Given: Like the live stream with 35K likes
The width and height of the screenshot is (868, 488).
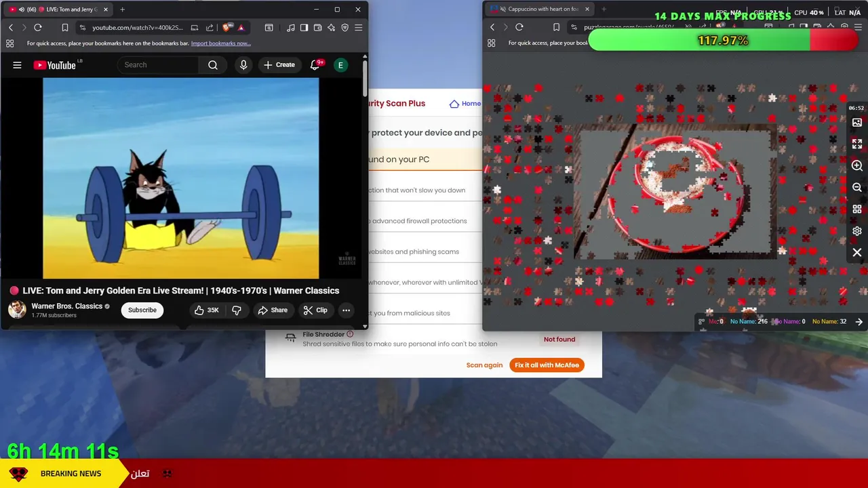Looking at the screenshot, I should 207,310.
